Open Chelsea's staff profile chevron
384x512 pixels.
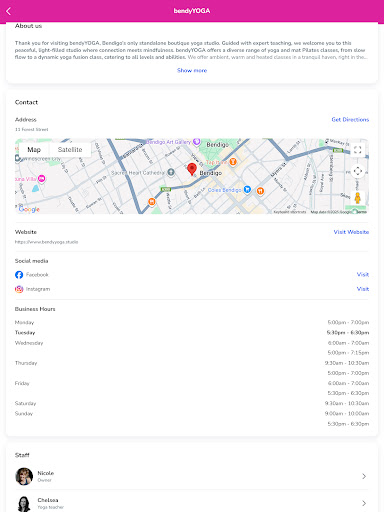[x=364, y=503]
